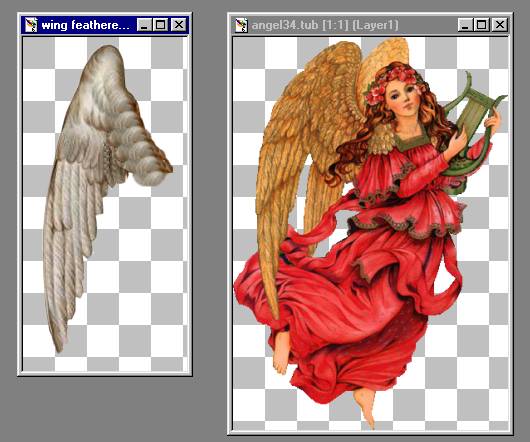This screenshot has width=530, height=442.
Task: Minimize the wing feathered image window
Action: (144, 25)
